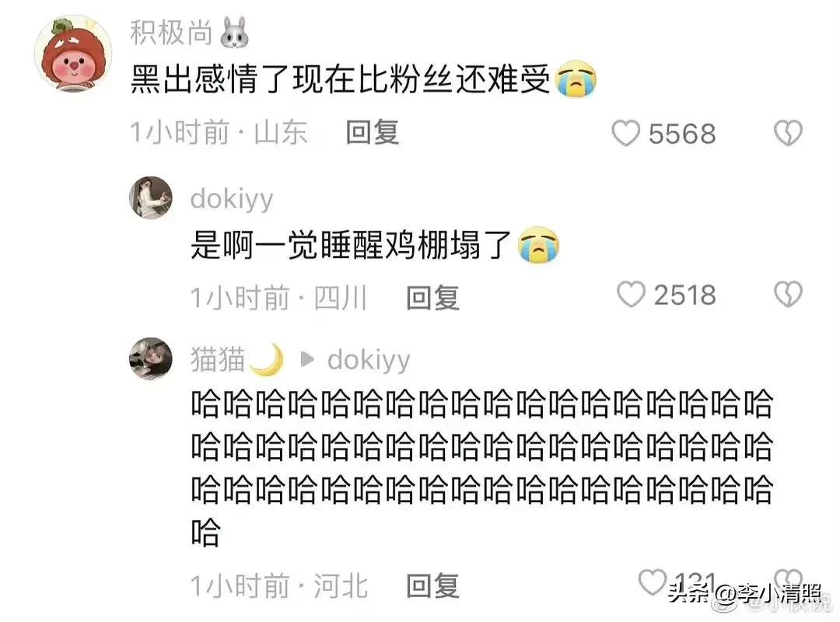Open dokiyy username above the chicken coop comment
The width and height of the screenshot is (840, 622).
[x=232, y=199]
